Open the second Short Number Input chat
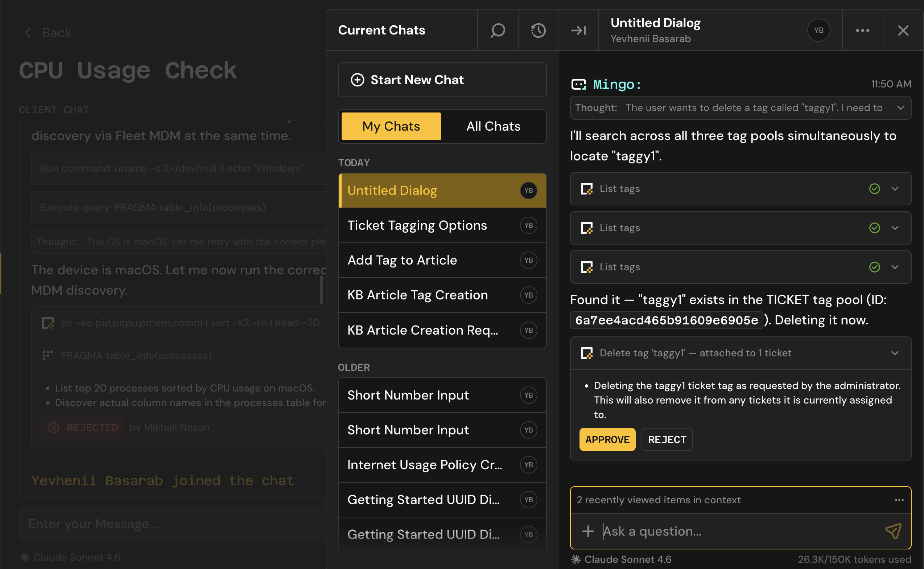This screenshot has height=569, width=924. 442,430
